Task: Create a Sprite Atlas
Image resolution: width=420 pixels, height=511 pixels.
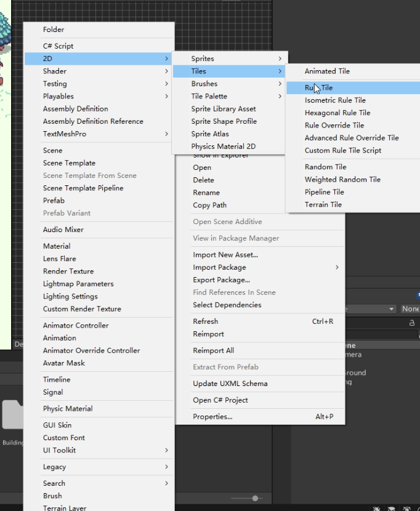Action: coord(229,134)
